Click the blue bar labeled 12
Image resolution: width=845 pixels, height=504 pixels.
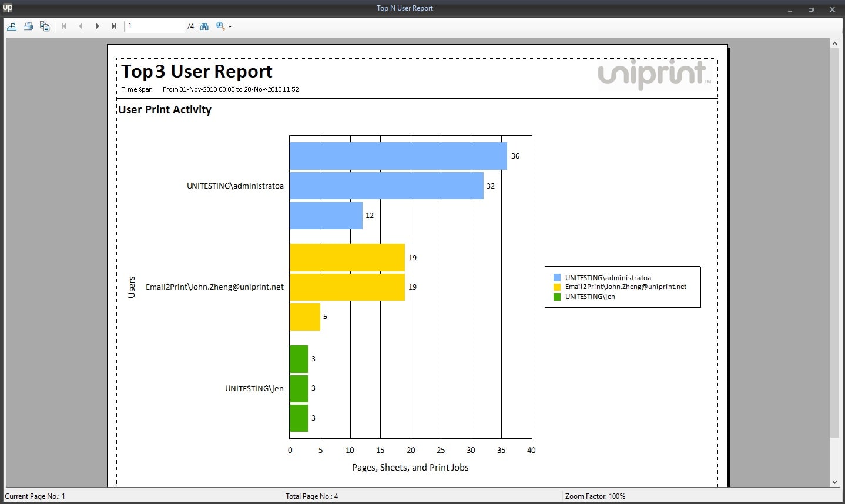326,216
